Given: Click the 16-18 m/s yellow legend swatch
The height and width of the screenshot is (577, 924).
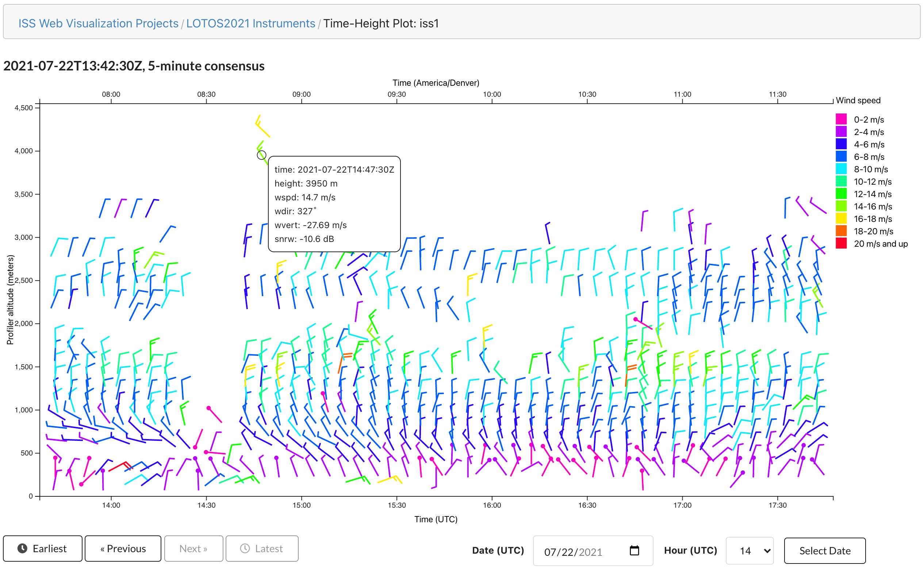Looking at the screenshot, I should [841, 219].
